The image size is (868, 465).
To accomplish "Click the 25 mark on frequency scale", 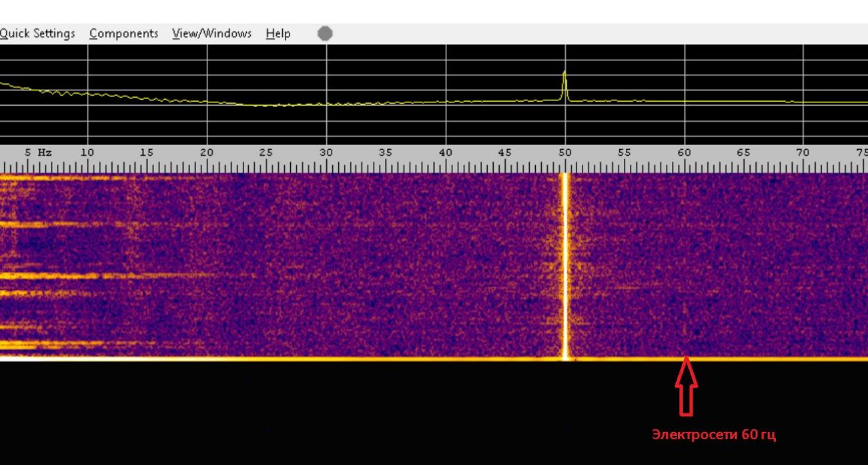I will click(266, 153).
